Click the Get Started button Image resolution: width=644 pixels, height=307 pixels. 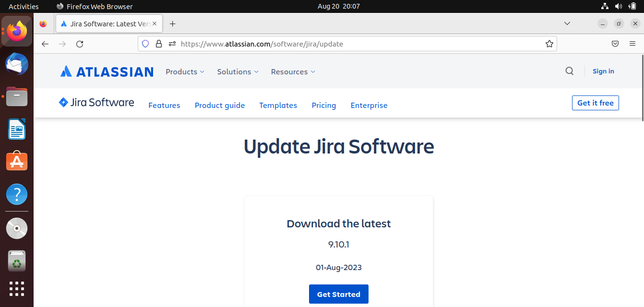pos(338,294)
